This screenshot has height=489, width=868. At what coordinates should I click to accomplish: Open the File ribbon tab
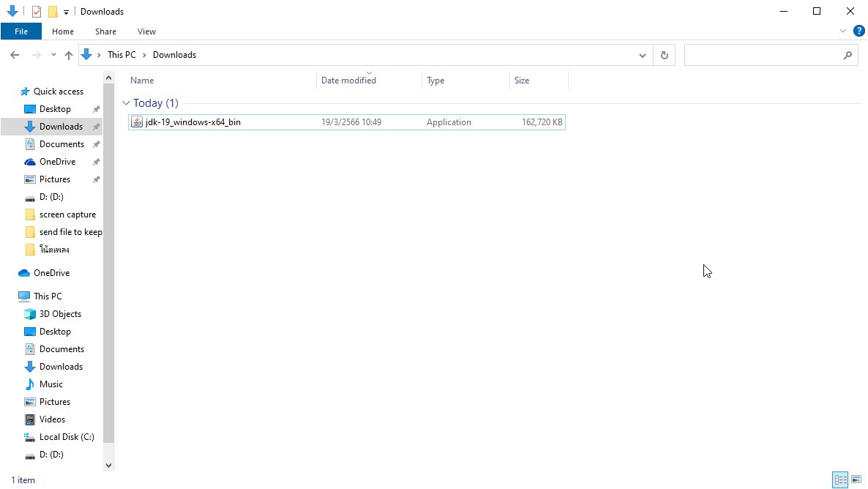pos(21,31)
